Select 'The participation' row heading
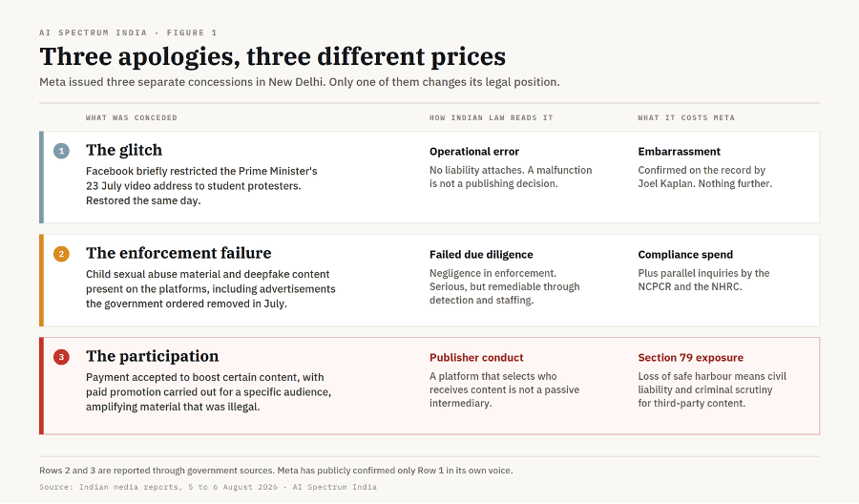859x504 pixels. [x=153, y=356]
